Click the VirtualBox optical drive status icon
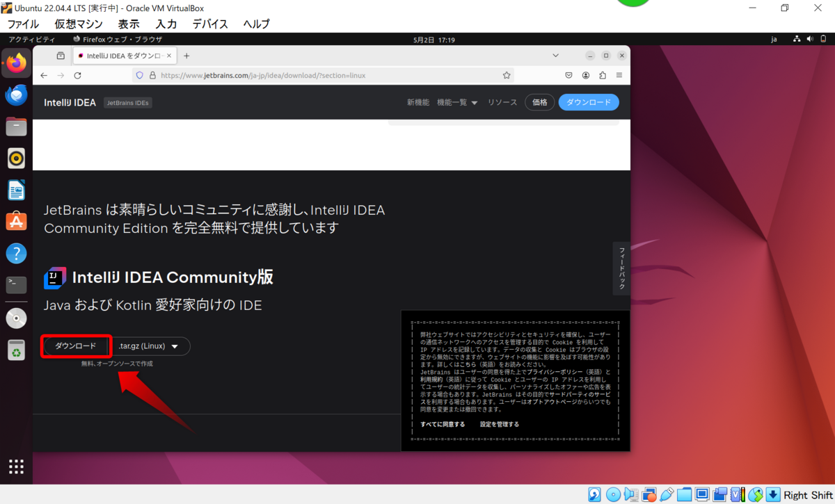This screenshot has height=504, width=835. coord(613,494)
